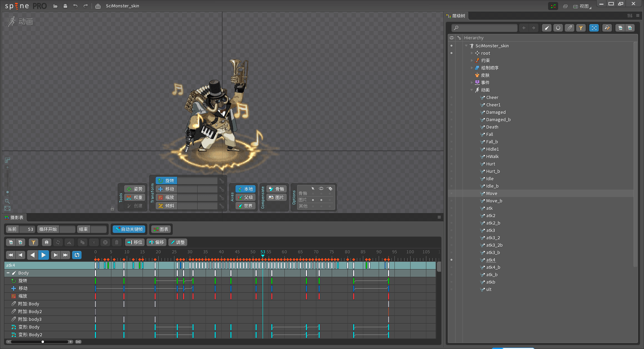Collapse all hierarchy nodes icon
This screenshot has width=644, height=349.
click(620, 28)
